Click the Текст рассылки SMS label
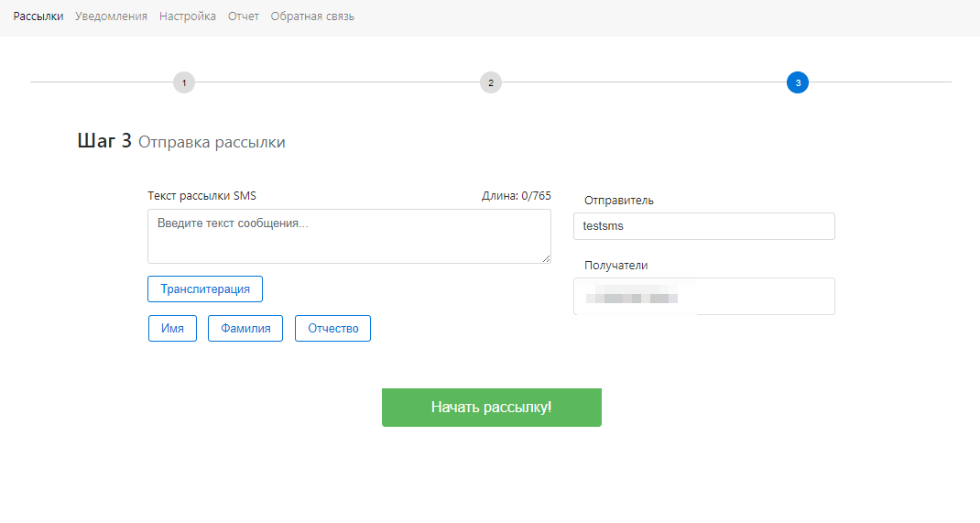The image size is (980, 523). (x=201, y=196)
